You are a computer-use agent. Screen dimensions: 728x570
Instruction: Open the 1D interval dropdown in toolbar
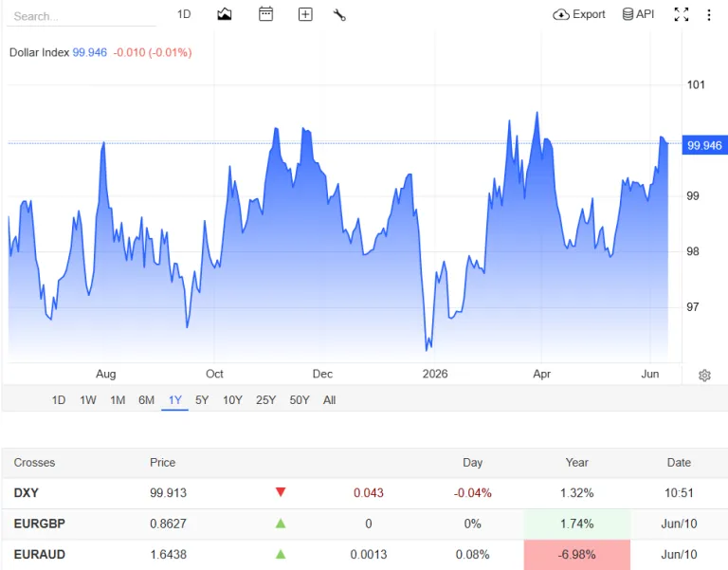[x=184, y=14]
